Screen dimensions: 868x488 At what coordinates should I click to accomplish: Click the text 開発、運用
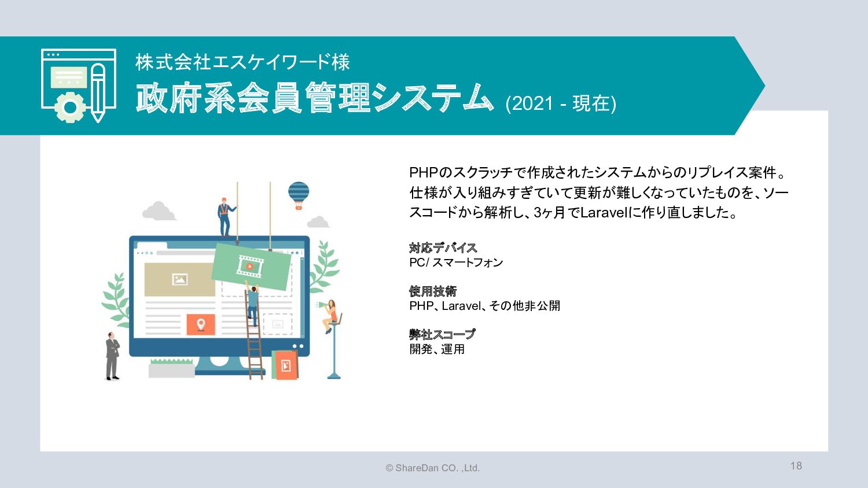coord(437,349)
